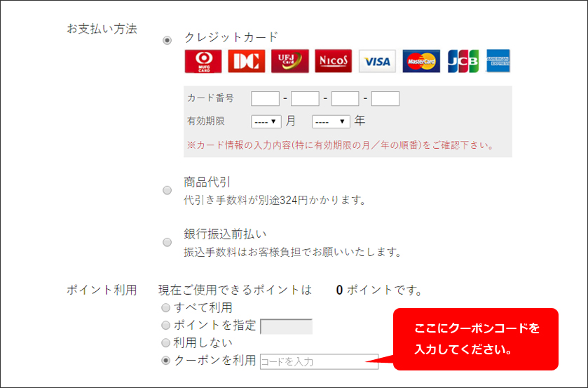Image resolution: width=588 pixels, height=388 pixels.
Task: Click the DC card logo
Action: (247, 61)
